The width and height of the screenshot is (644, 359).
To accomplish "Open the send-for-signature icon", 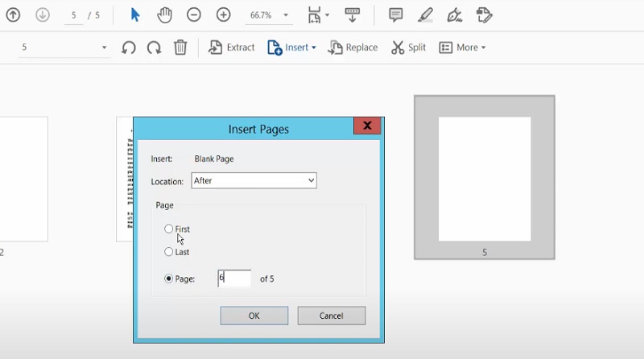I will tap(485, 15).
